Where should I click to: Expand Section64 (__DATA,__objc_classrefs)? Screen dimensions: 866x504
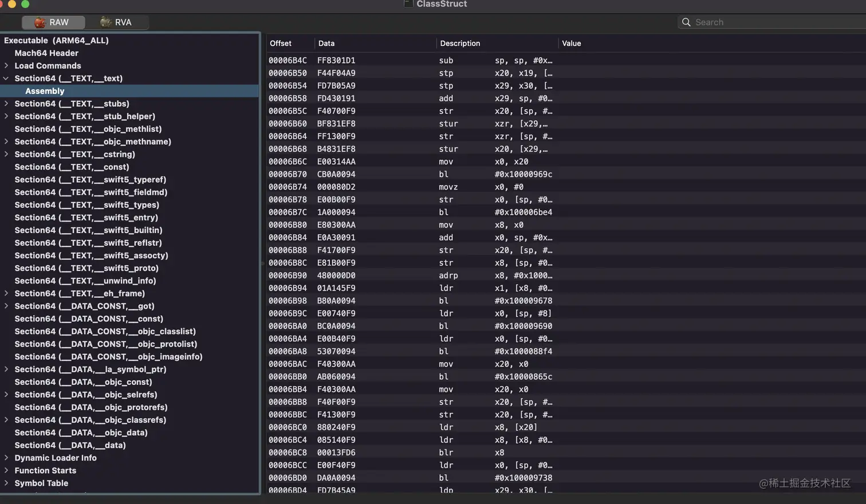(6, 420)
